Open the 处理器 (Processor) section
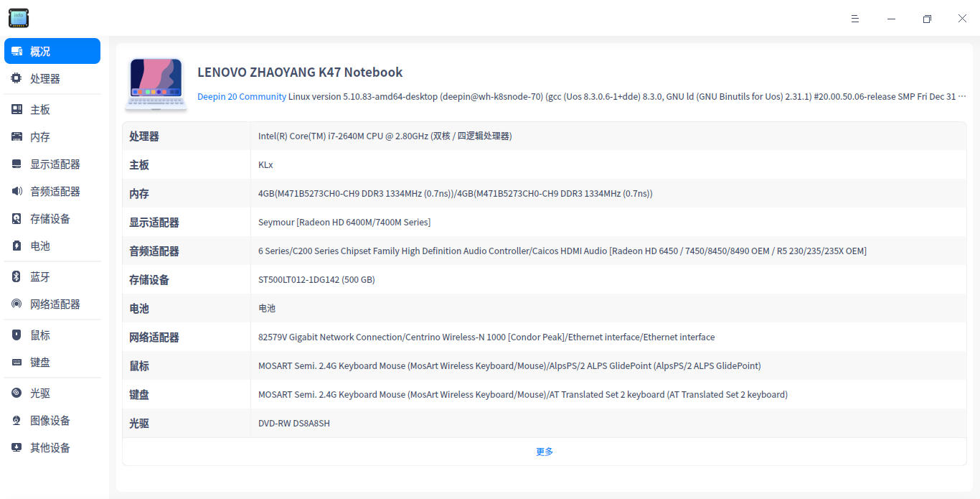 pyautogui.click(x=39, y=78)
